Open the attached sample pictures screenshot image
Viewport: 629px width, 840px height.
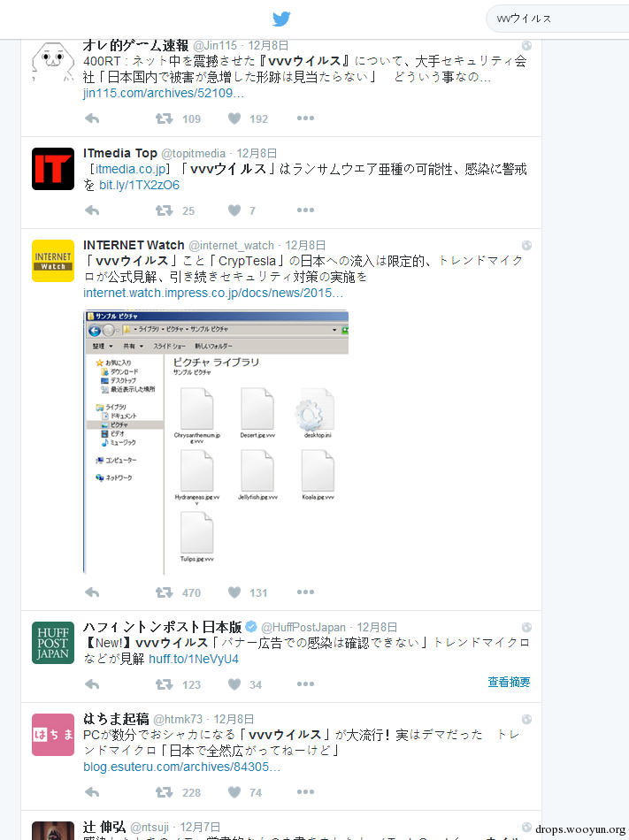216,442
